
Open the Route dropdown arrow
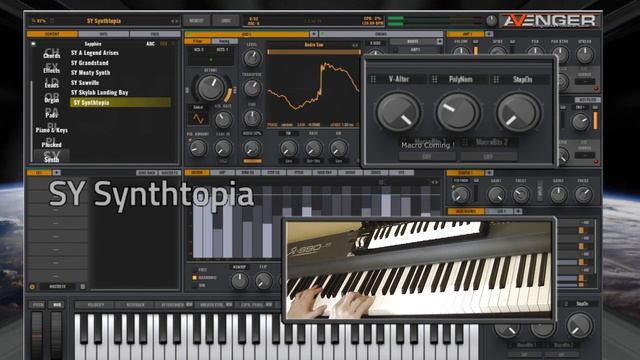(x=440, y=42)
